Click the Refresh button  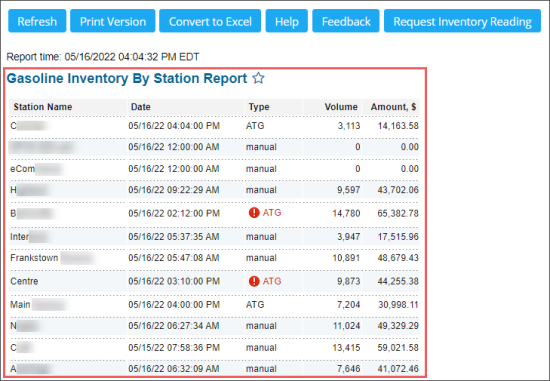point(37,21)
